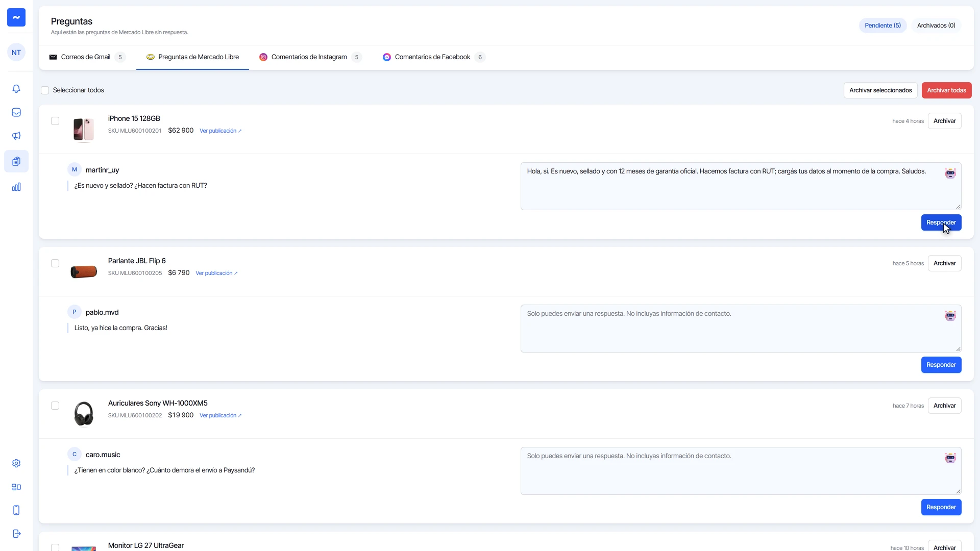Click the red Archivar todas button
The width and height of the screenshot is (980, 551).
(x=946, y=90)
